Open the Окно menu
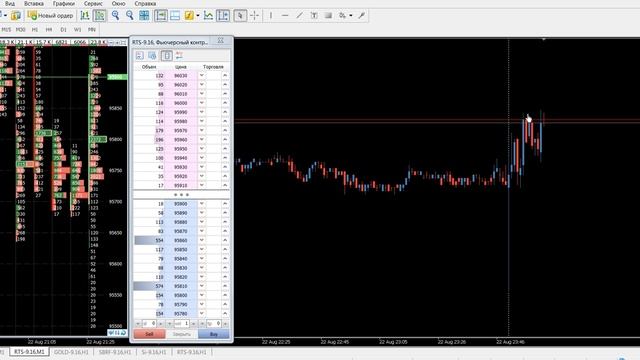The height and width of the screenshot is (360, 640). (118, 4)
